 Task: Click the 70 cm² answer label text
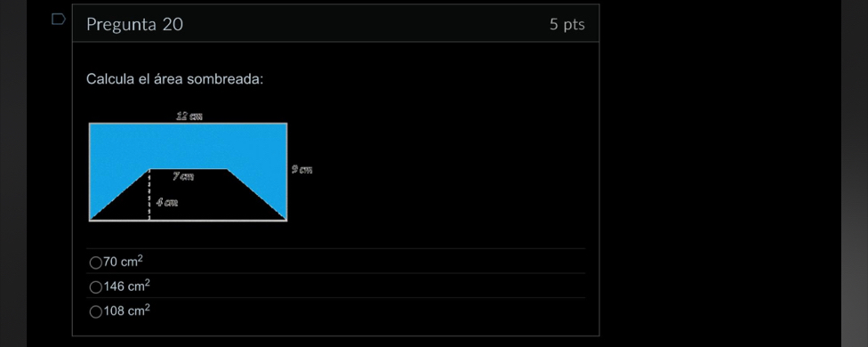[x=123, y=262]
